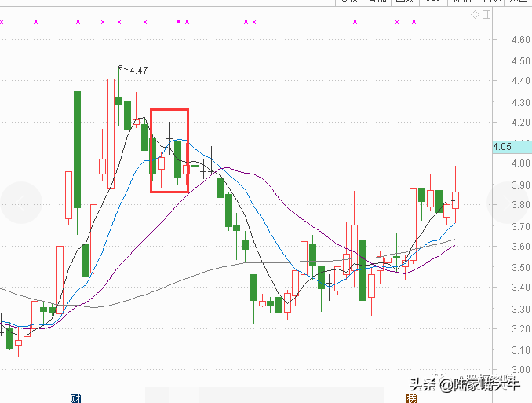Toggle the split-panel layout icon
Screen dimensions: 532x403
[486, 15]
